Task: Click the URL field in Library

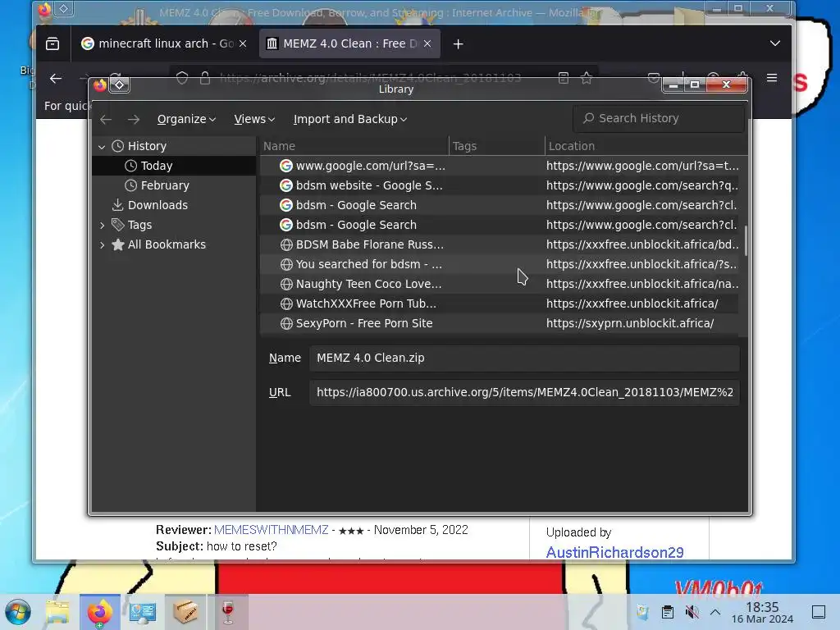Action: point(524,392)
